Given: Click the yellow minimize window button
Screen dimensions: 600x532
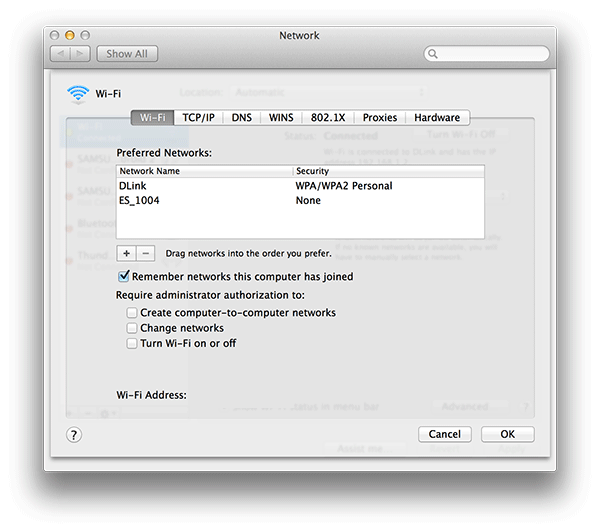Looking at the screenshot, I should click(70, 35).
